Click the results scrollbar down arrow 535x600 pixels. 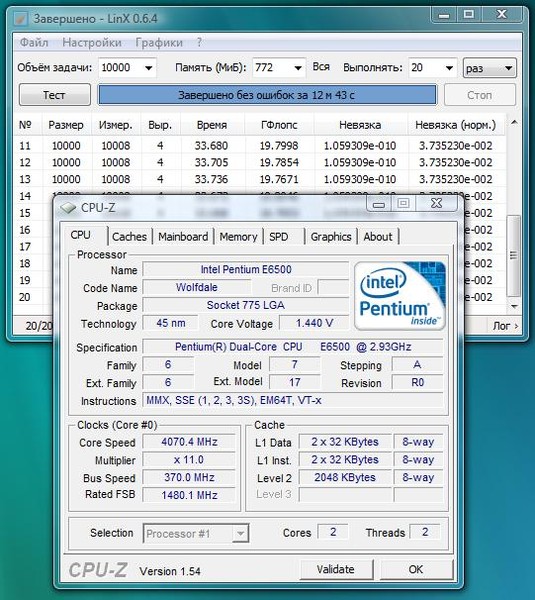514,307
